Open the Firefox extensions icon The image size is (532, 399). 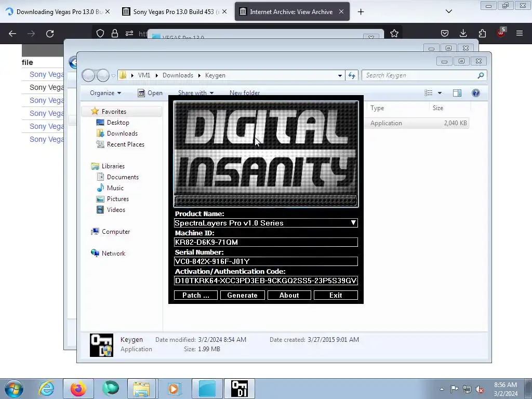coord(482,33)
